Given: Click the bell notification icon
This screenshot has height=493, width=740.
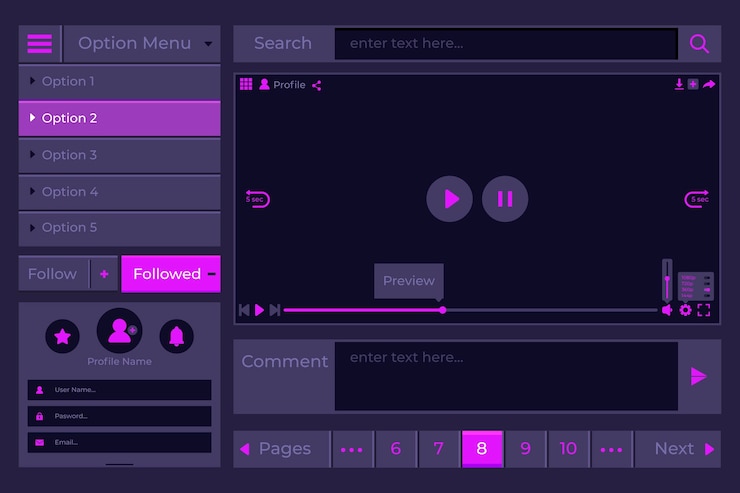Looking at the screenshot, I should (177, 336).
